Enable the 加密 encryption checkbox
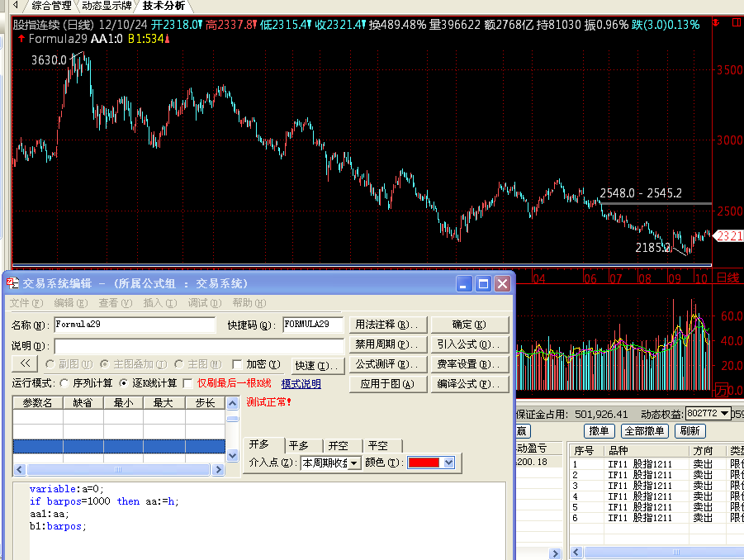 click(238, 364)
